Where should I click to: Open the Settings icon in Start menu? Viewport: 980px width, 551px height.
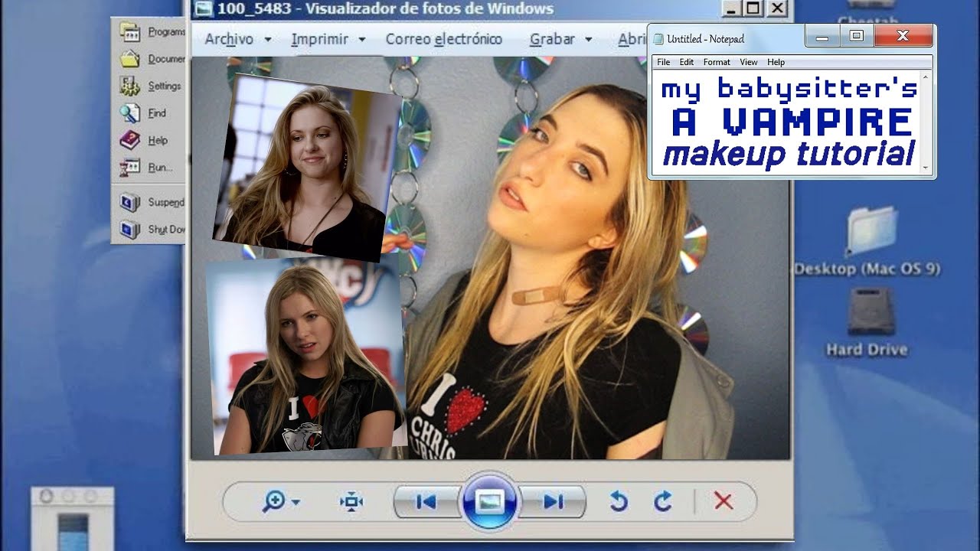coord(130,86)
